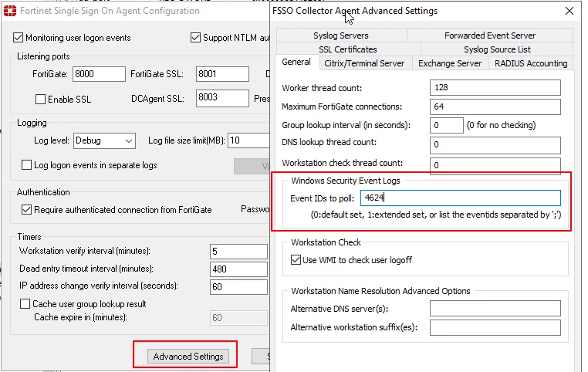Click Event IDs to poll field
The image size is (588, 372).
pos(461,198)
